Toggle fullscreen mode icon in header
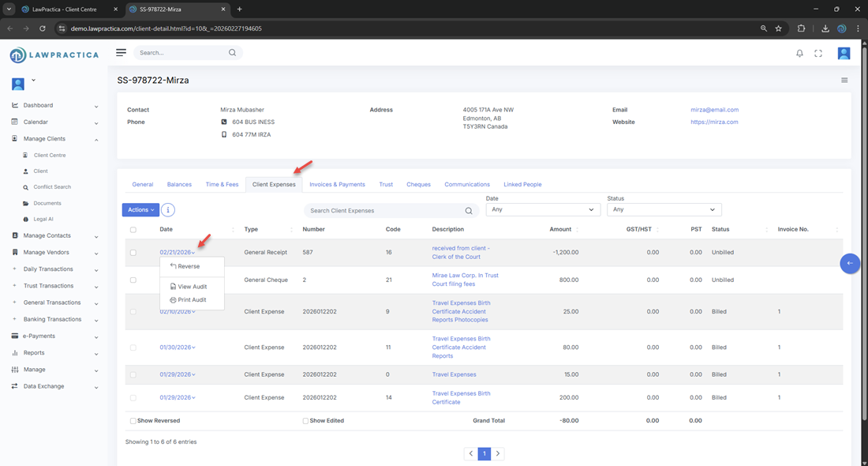Screen dimensions: 868x466 (x=818, y=53)
